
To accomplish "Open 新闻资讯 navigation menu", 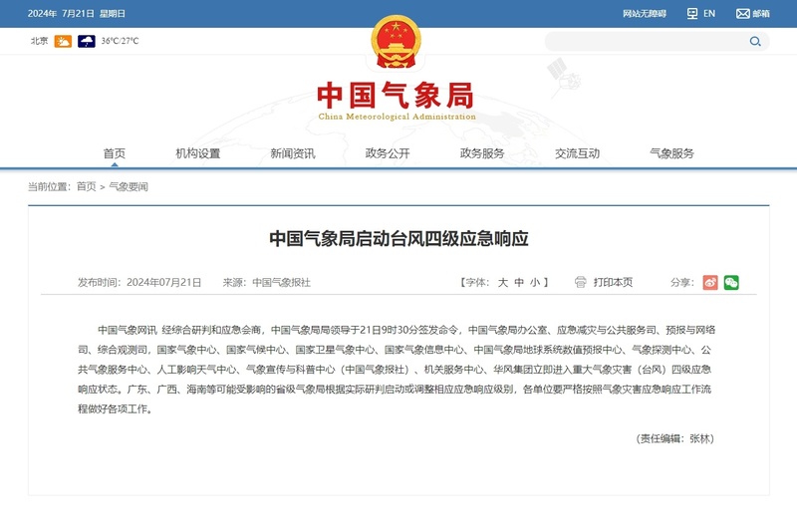I will click(x=293, y=153).
